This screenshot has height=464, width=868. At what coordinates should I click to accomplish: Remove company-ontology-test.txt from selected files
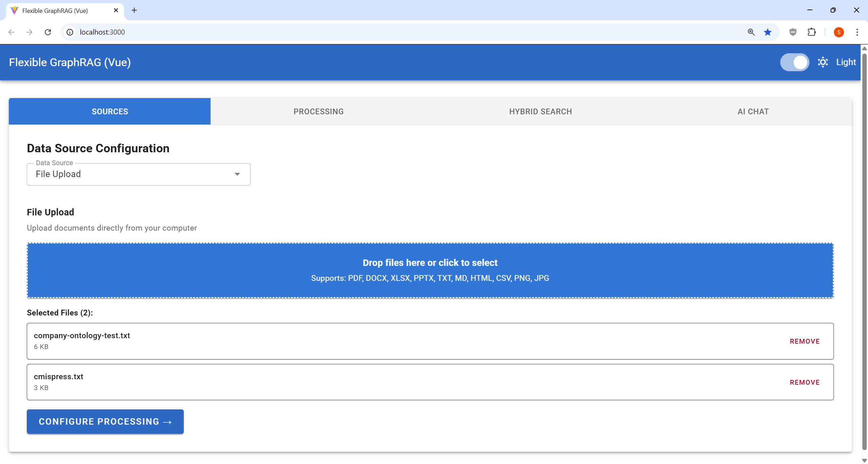[804, 341]
